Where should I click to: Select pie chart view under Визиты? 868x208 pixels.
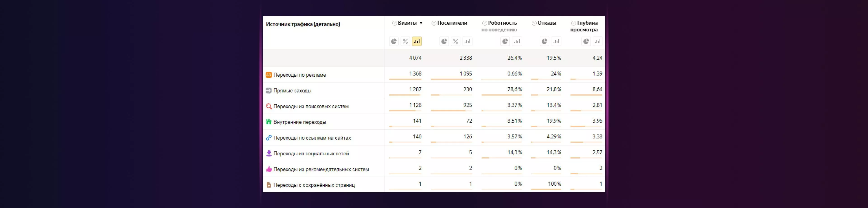tap(394, 41)
